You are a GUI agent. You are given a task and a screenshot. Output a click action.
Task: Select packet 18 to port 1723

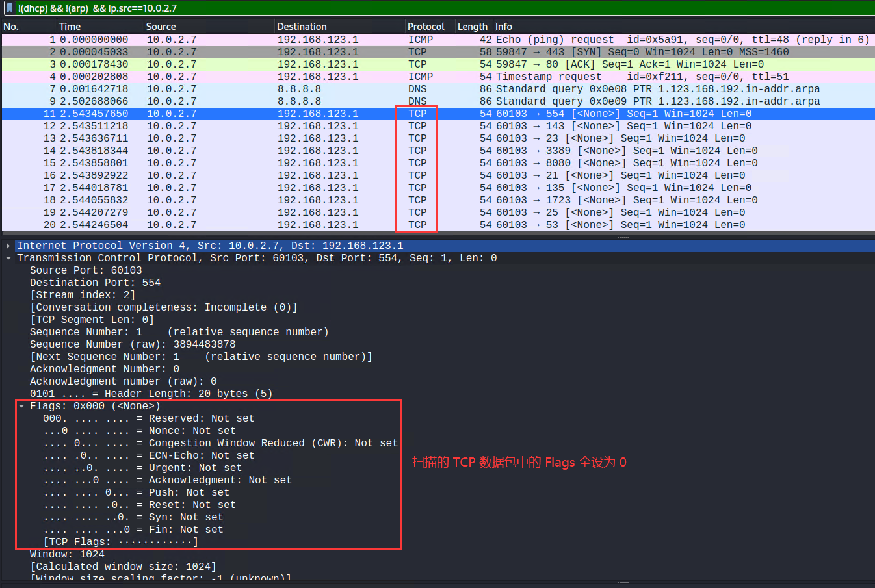[x=437, y=200]
